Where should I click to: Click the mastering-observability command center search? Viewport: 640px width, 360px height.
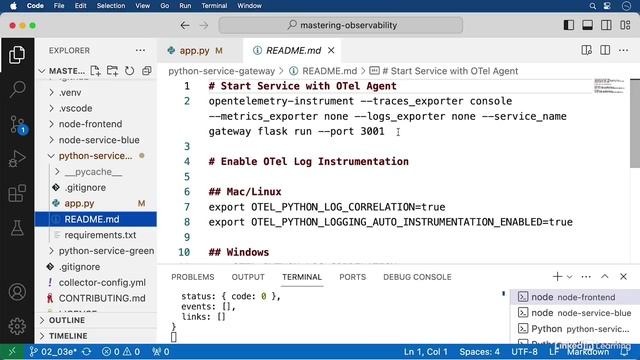coord(340,25)
